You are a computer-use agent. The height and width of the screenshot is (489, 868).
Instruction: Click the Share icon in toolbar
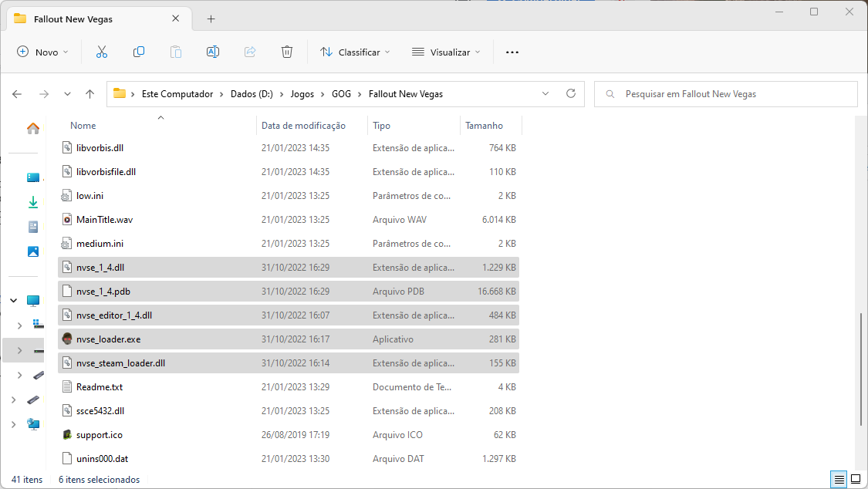pos(250,52)
